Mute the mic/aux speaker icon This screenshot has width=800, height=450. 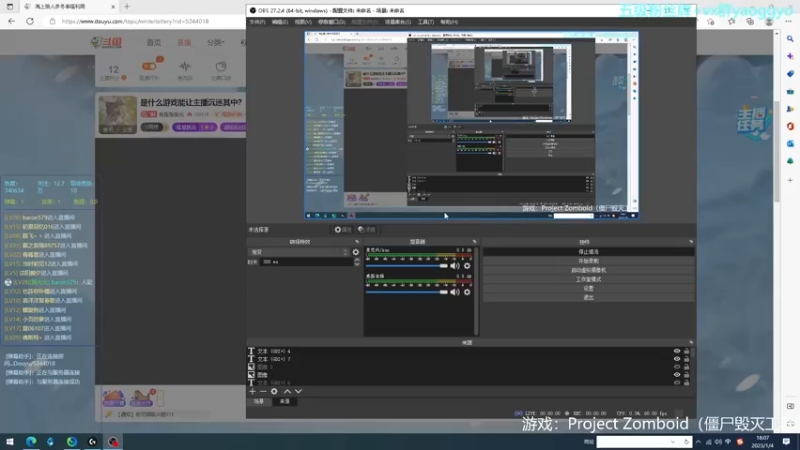(x=455, y=266)
